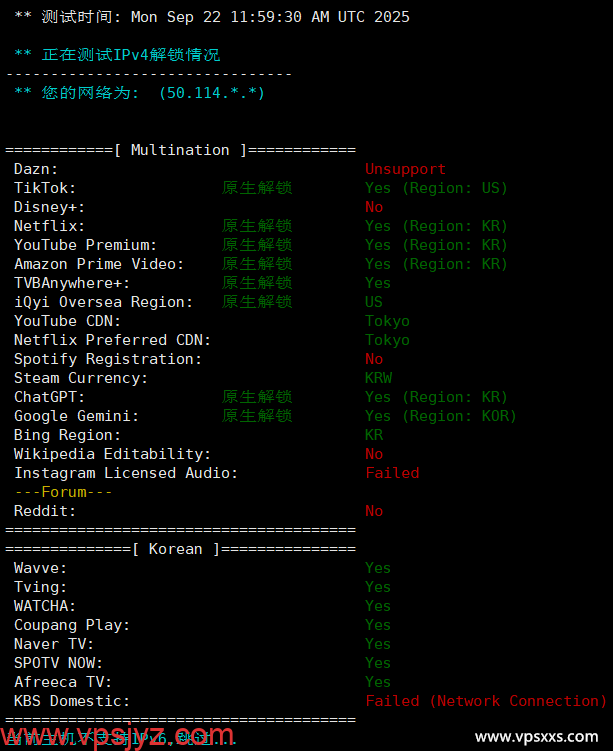This screenshot has width=613, height=751.
Task: Select the Spotify Registration No result
Action: point(374,359)
